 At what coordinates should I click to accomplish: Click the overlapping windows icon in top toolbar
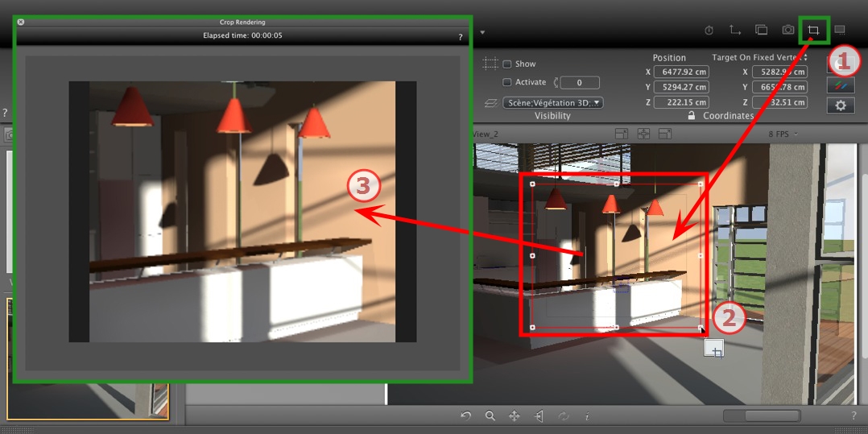point(762,30)
